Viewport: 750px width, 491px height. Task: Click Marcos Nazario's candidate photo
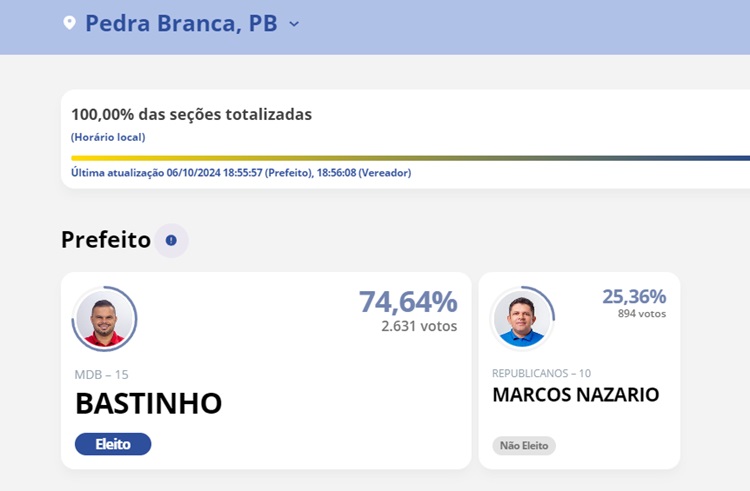[x=522, y=319]
